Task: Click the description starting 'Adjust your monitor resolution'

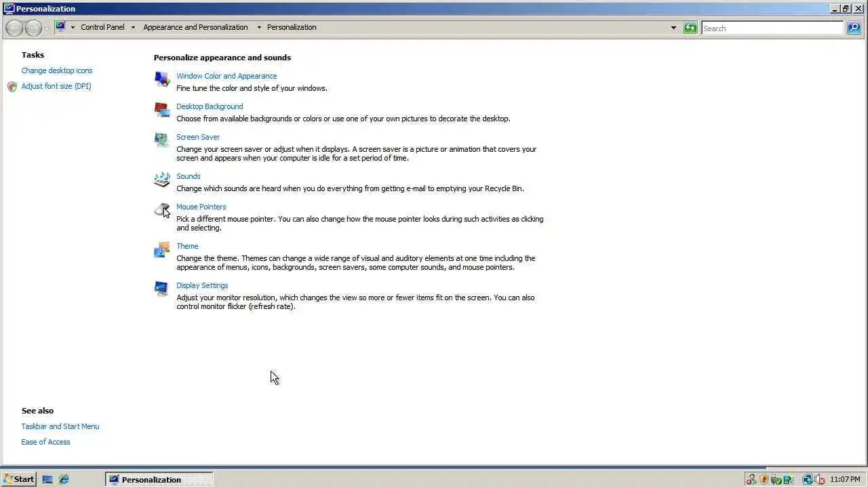Action: pyautogui.click(x=355, y=302)
